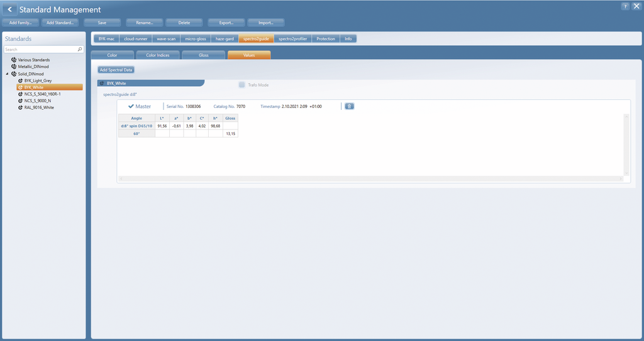Click the Rename button

(x=144, y=23)
